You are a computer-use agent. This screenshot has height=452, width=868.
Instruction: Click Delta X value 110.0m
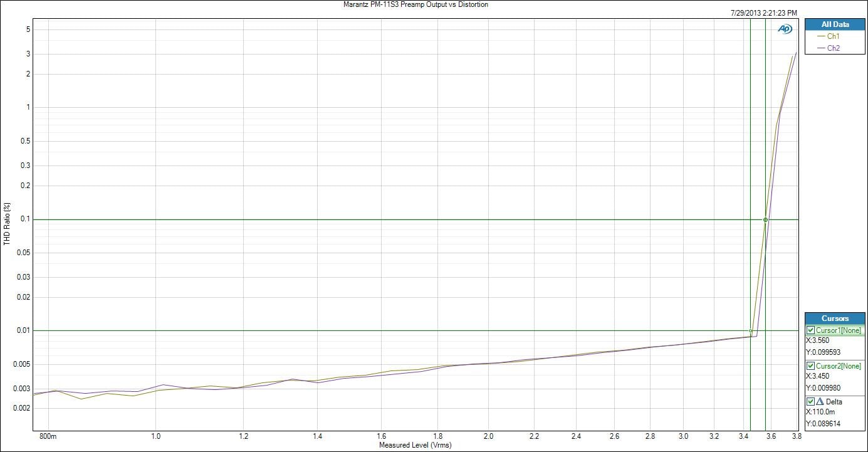point(821,412)
